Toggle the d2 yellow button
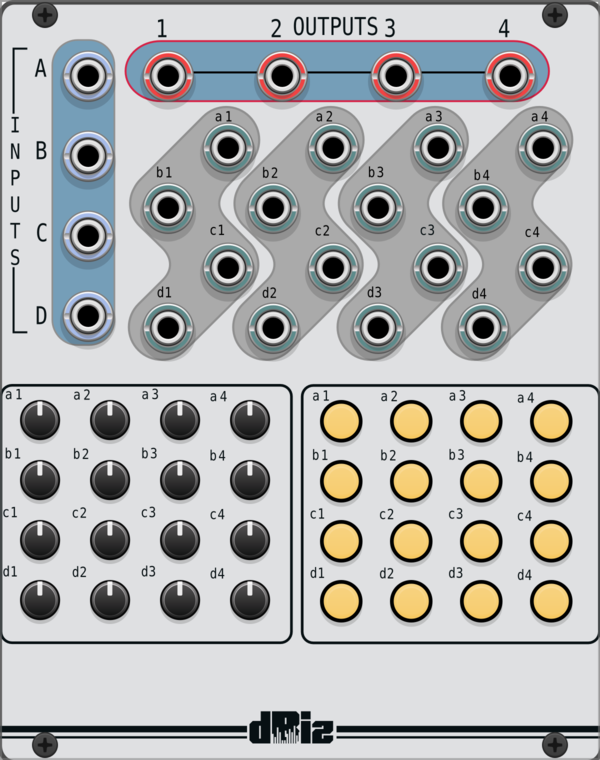This screenshot has height=760, width=600. tap(411, 601)
